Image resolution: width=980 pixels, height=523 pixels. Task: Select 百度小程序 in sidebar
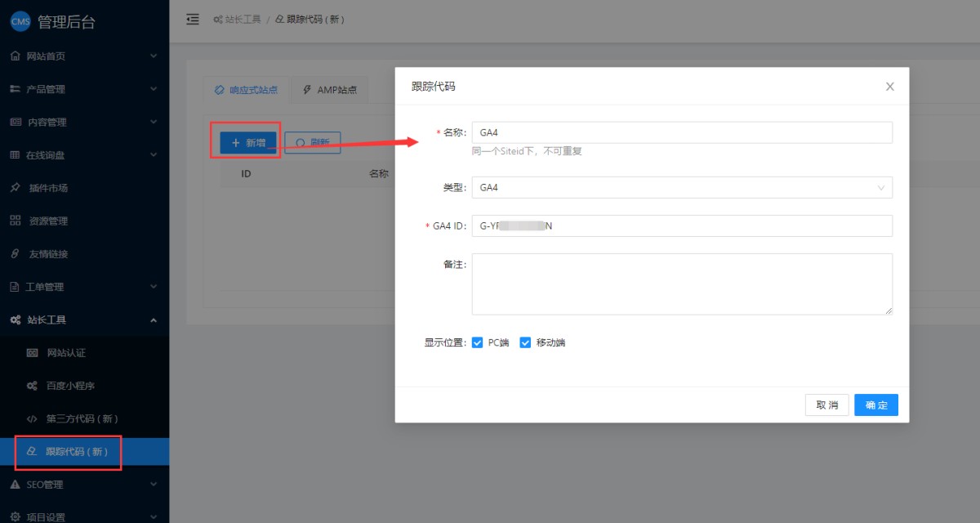75,386
